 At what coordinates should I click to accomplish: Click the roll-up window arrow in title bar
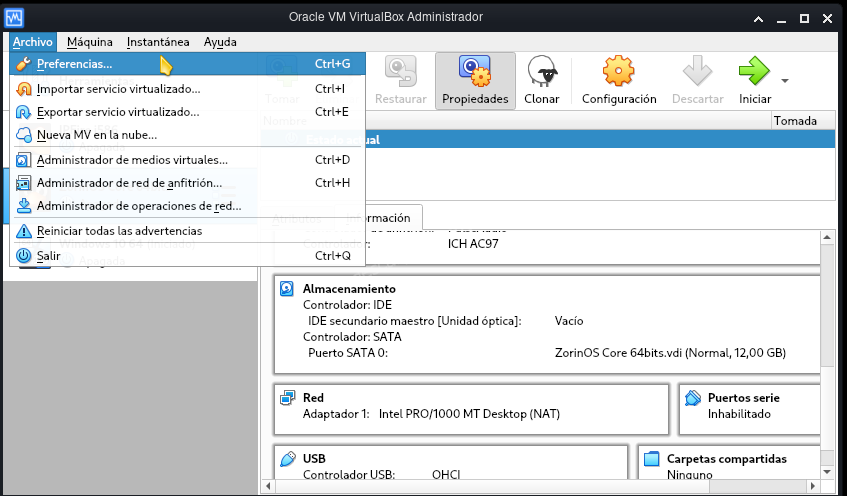coord(758,19)
